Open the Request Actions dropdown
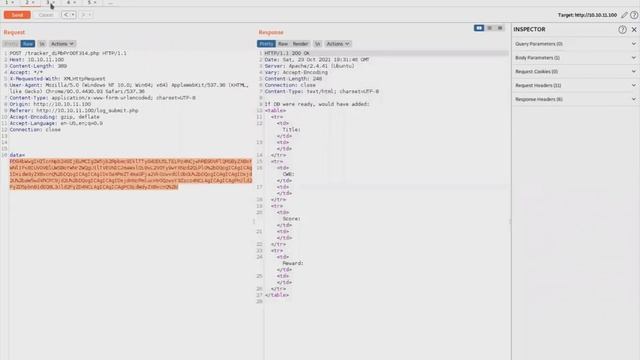This screenshot has width=640, height=360. pyautogui.click(x=62, y=44)
